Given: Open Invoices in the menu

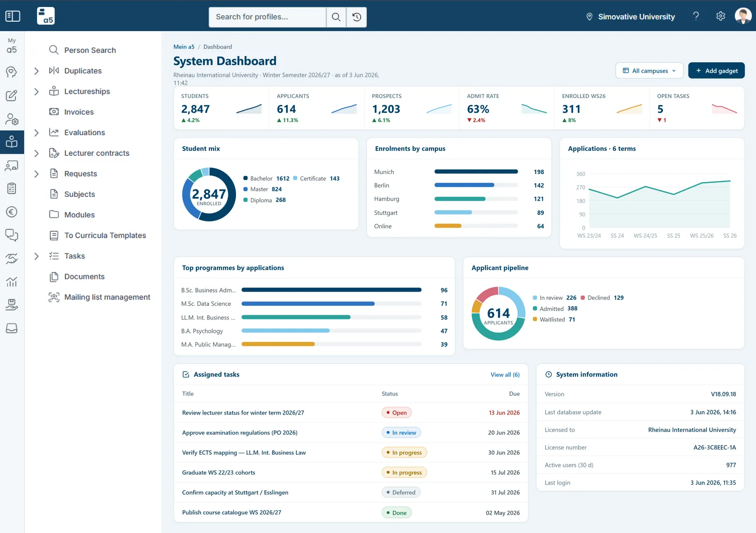Looking at the screenshot, I should tap(79, 112).
